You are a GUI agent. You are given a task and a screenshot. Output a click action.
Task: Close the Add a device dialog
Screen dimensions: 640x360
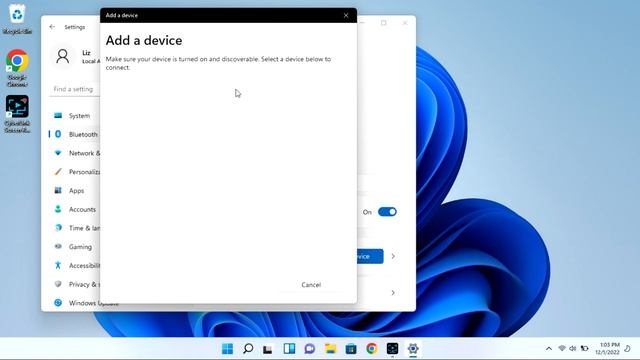pos(346,15)
